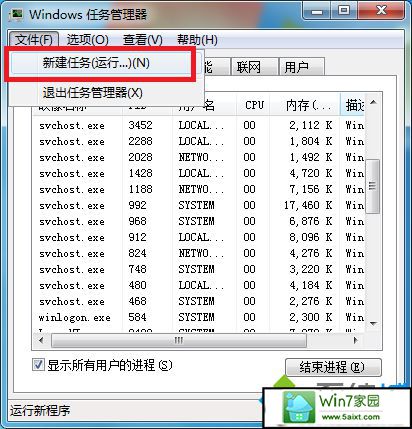Click the Task Manager title bar icon

[16, 14]
